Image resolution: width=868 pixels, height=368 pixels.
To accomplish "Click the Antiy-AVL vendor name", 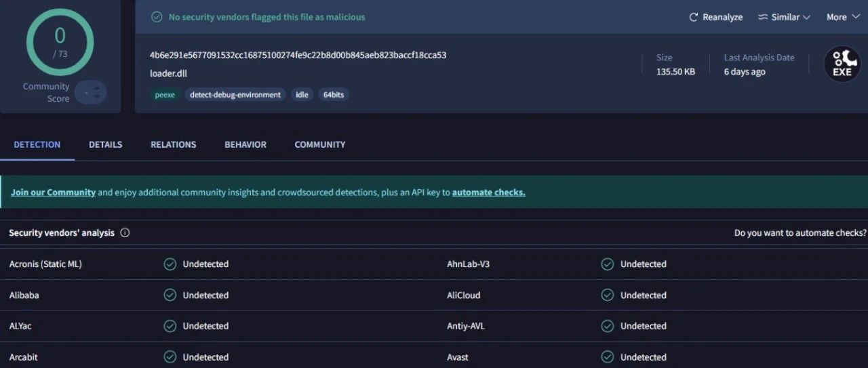I will (x=466, y=326).
